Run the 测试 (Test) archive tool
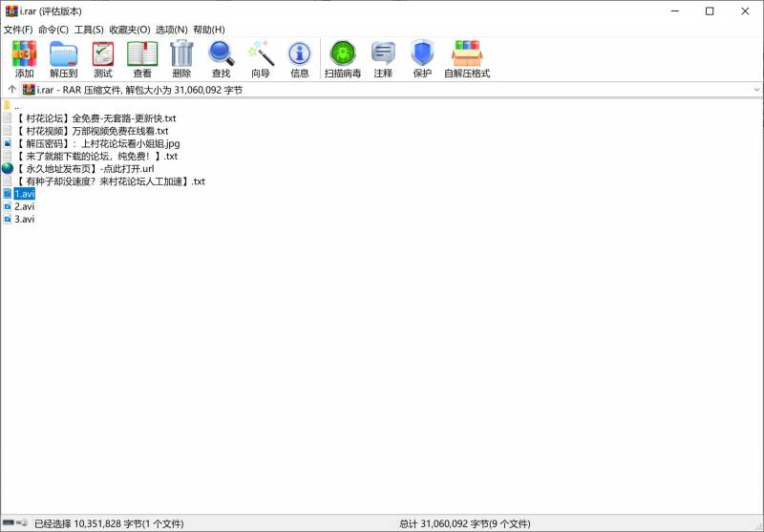The image size is (764, 532). point(103,59)
